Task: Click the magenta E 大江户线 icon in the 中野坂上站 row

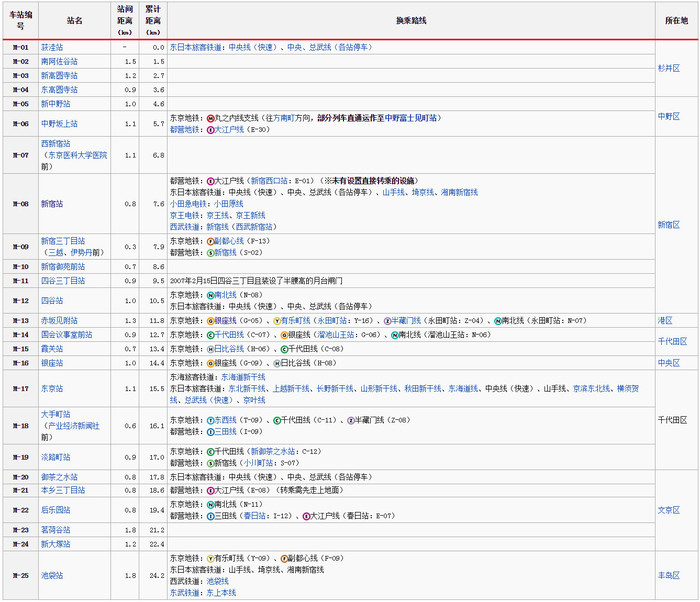Action: coord(211,130)
